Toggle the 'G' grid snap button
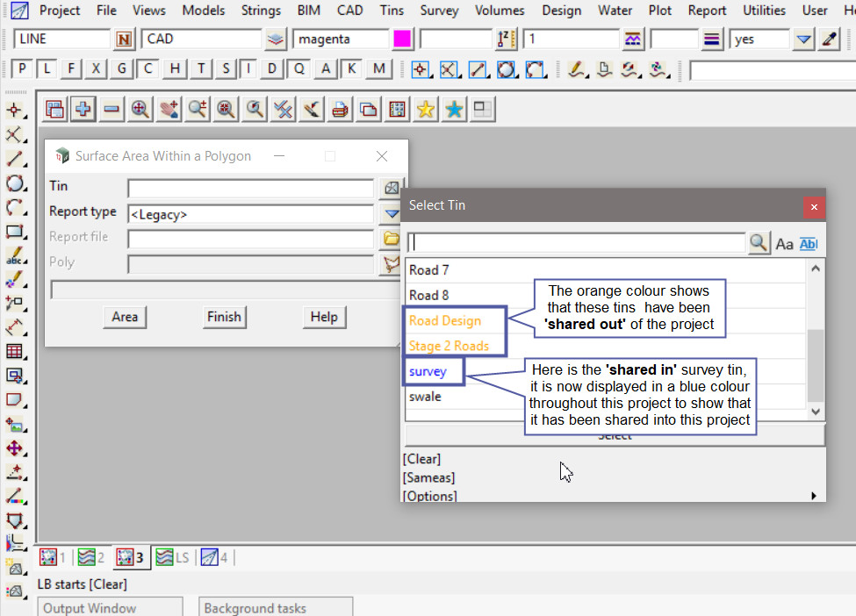This screenshot has width=856, height=616. [x=122, y=69]
